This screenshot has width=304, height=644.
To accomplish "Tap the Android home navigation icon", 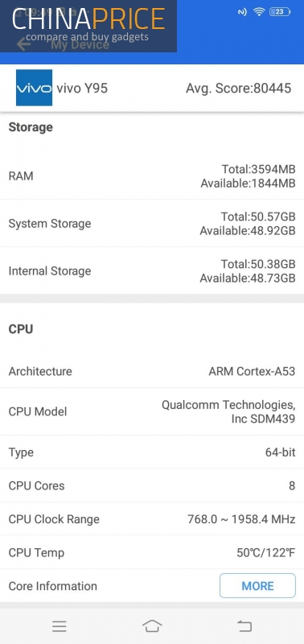I will [x=152, y=626].
